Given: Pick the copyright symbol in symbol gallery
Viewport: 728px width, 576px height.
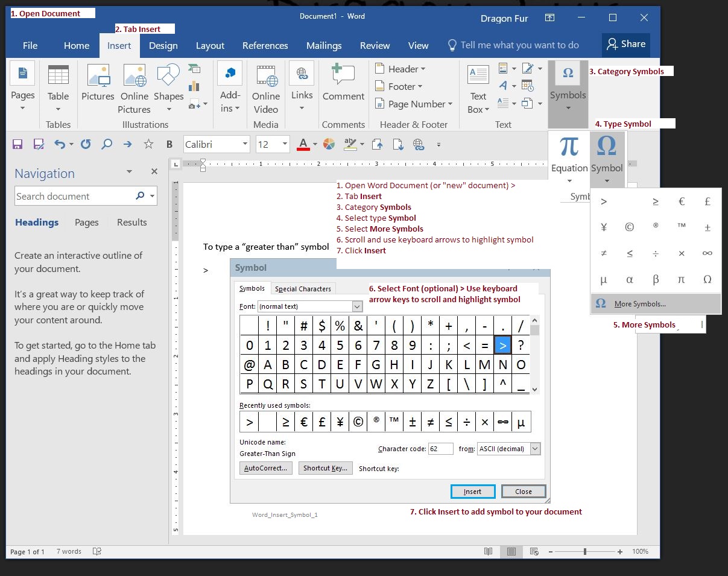Looking at the screenshot, I should 629,227.
